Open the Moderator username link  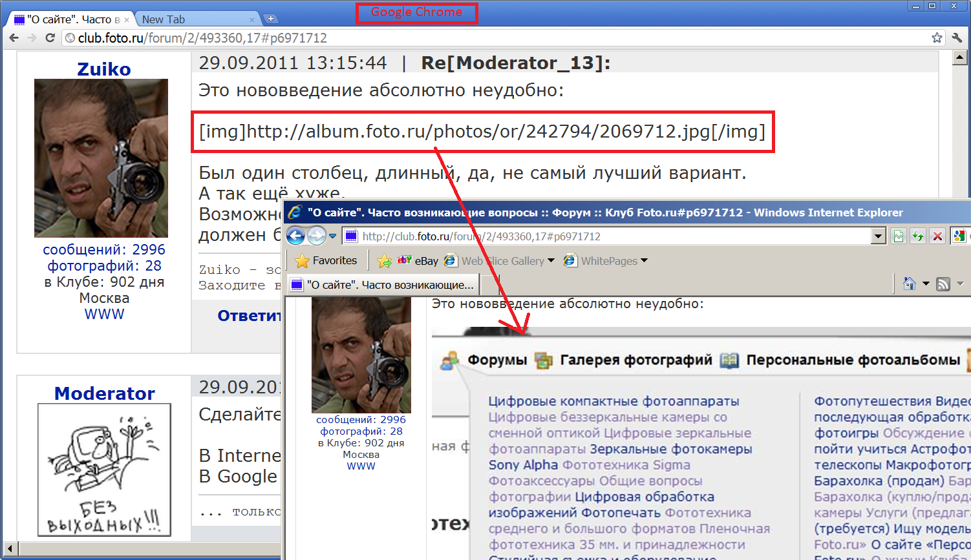105,393
